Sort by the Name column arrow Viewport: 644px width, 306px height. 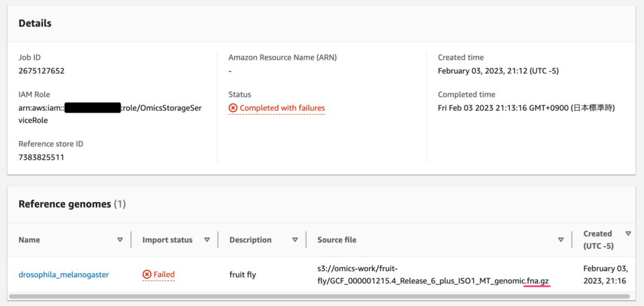pos(120,240)
